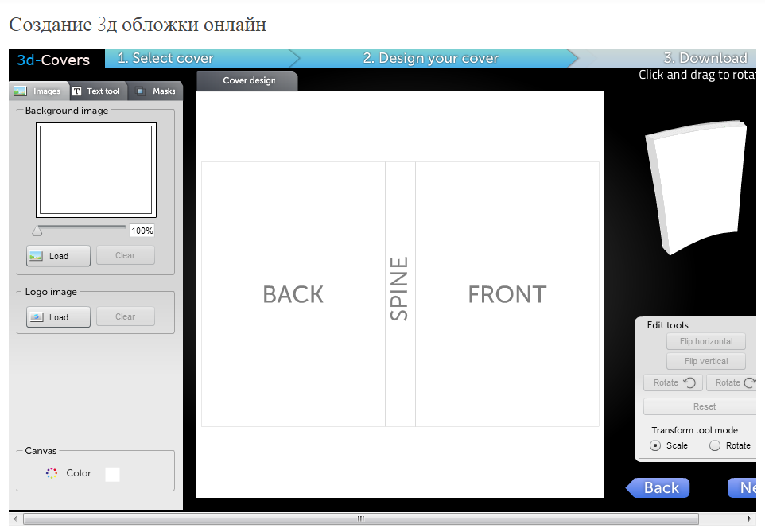Load a logo image
Image resolution: width=765 pixels, height=532 pixels.
(x=59, y=316)
